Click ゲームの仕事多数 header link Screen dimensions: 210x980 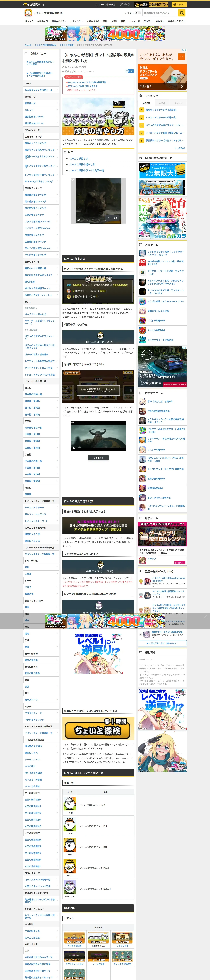tap(105, 5)
